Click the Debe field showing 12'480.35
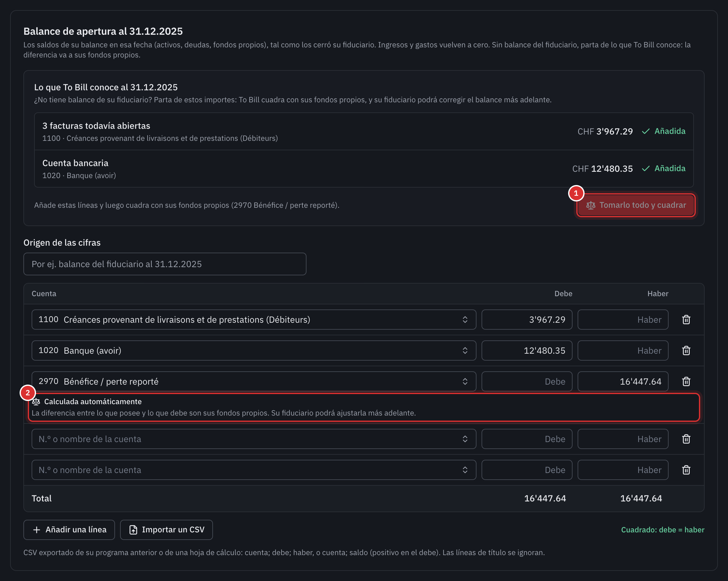728x581 pixels. 527,350
